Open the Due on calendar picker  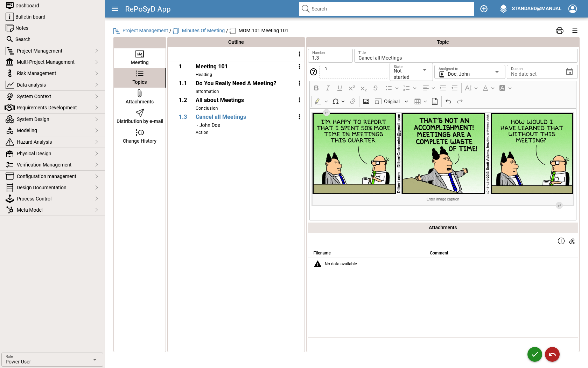569,72
